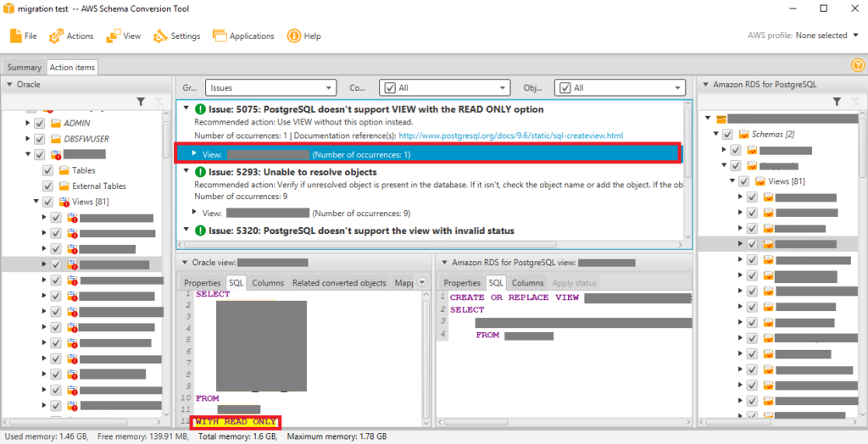This screenshot has height=444, width=868.
Task: Collapse the Oracle Views [81] node
Action: [x=36, y=202]
